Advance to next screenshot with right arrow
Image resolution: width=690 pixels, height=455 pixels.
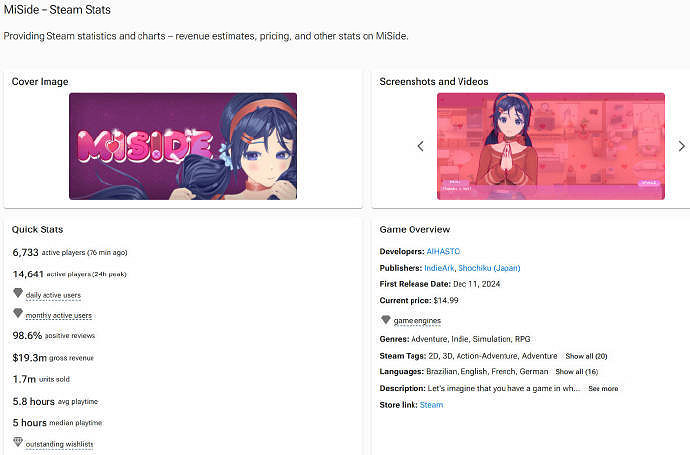(681, 146)
